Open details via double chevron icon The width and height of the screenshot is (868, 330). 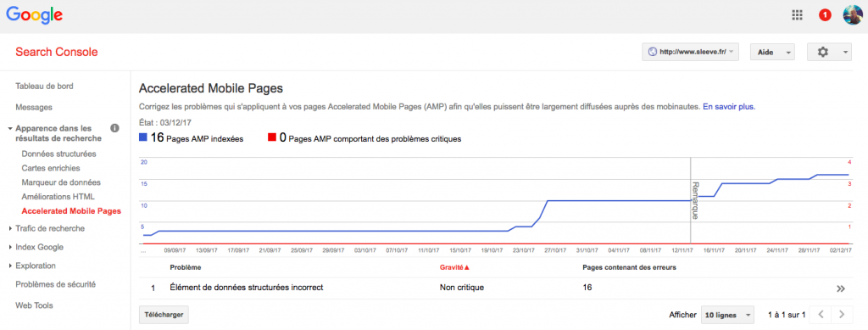coord(842,288)
